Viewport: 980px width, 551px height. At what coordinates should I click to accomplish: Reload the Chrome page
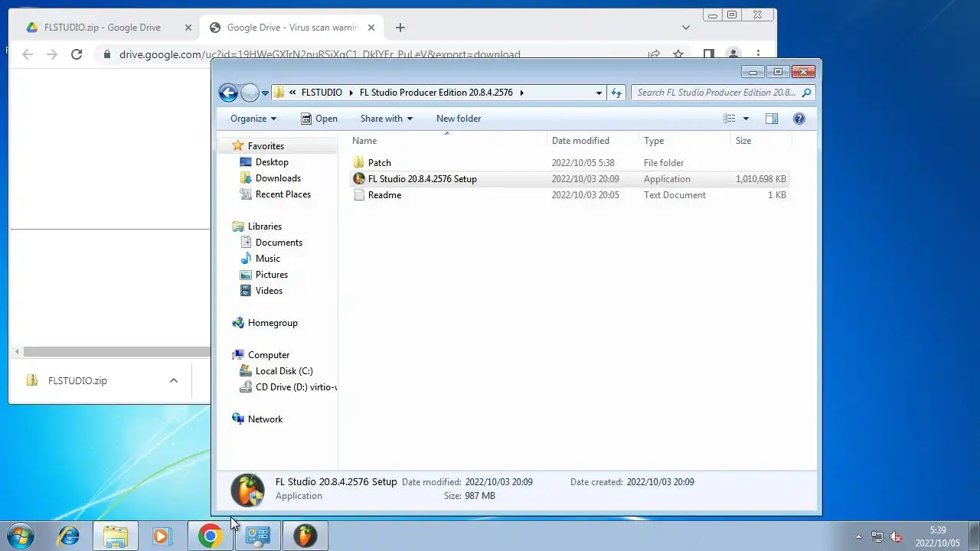click(77, 54)
